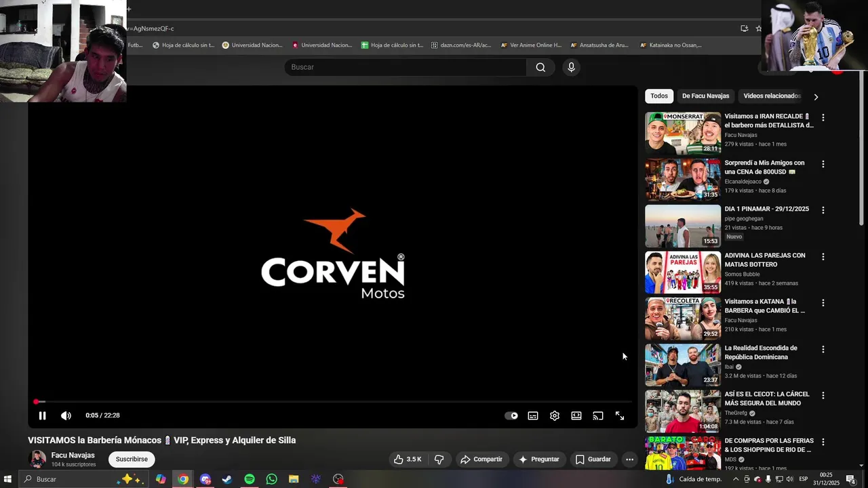
Task: Start voice search with the microphone icon
Action: tap(571, 67)
